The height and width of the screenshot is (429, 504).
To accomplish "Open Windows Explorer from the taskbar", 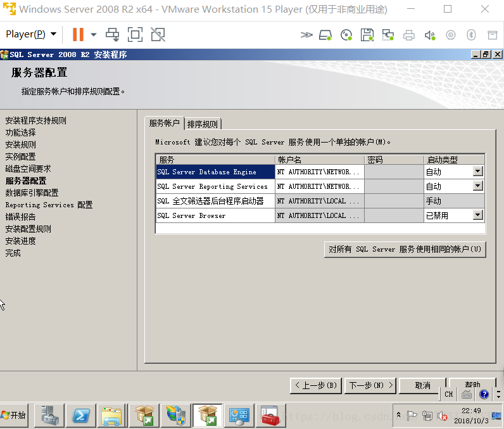I will point(112,415).
